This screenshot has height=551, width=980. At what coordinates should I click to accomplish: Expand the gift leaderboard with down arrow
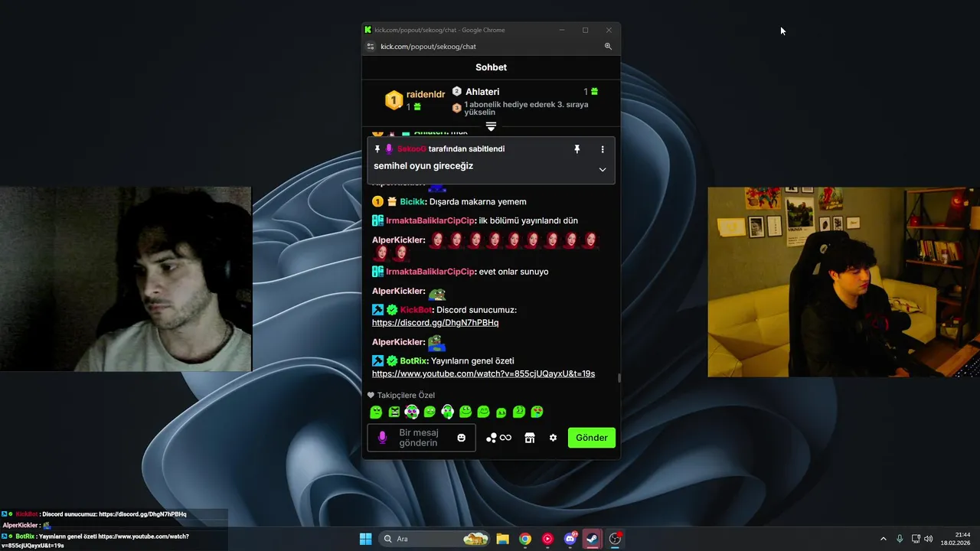coord(491,126)
